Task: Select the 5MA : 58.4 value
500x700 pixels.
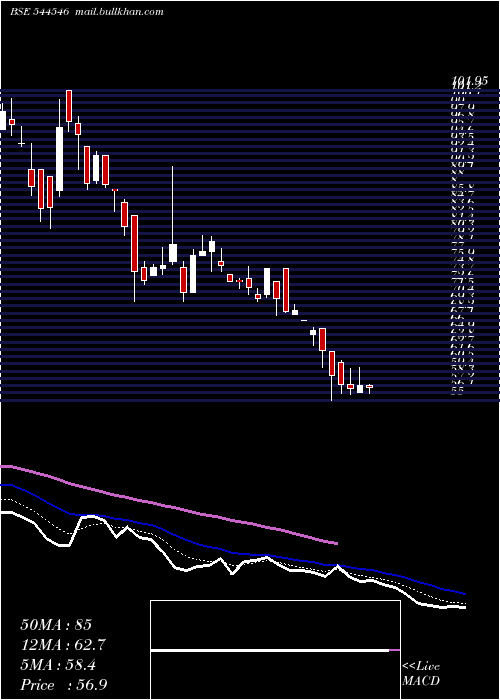Action: point(58,665)
